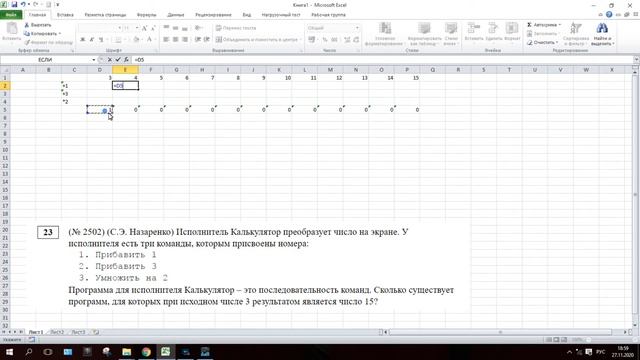Click the text orientation icon
The width and height of the screenshot is (640, 360).
pos(199,28)
